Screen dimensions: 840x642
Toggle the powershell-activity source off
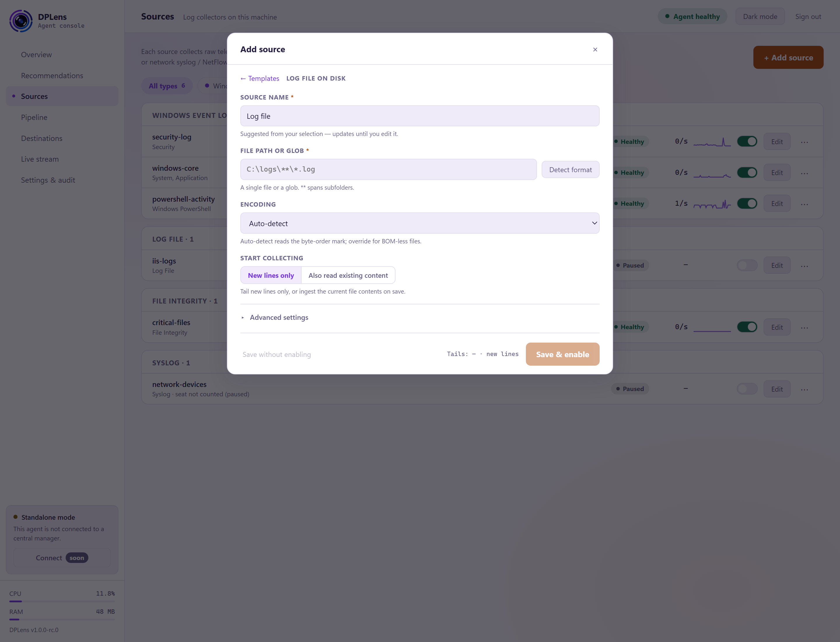coord(747,203)
